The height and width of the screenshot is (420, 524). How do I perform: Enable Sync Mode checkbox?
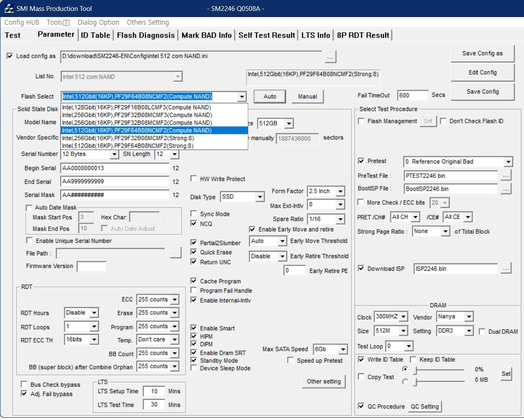click(x=193, y=213)
